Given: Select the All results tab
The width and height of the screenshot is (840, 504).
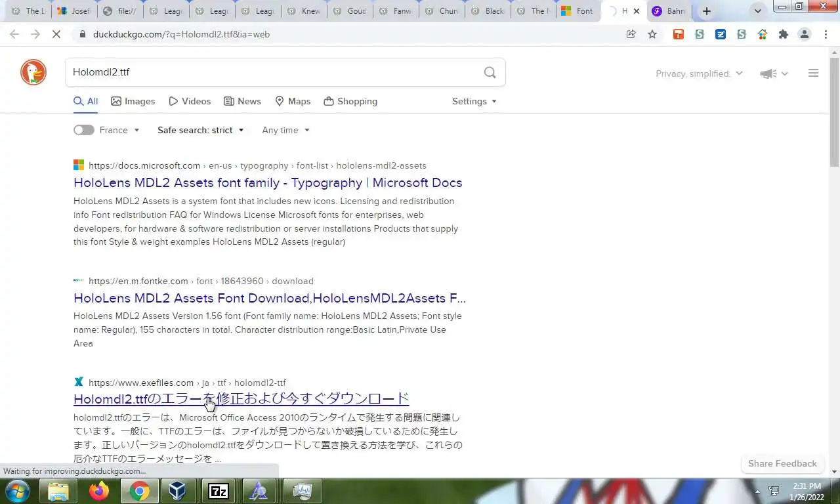Looking at the screenshot, I should coord(86,101).
